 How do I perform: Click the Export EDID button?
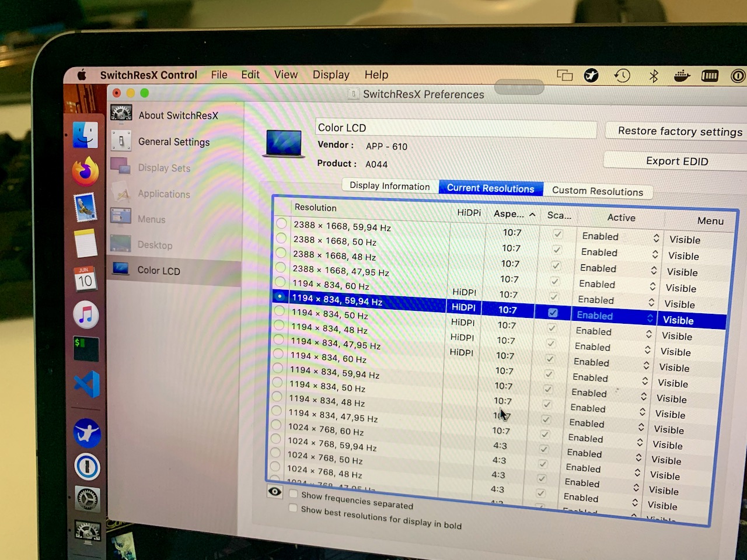[676, 161]
